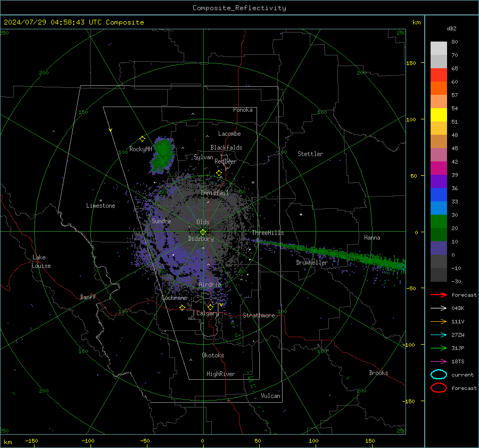
Task: Click the yellow diamond marker below Cochrane
Action: coord(182,307)
